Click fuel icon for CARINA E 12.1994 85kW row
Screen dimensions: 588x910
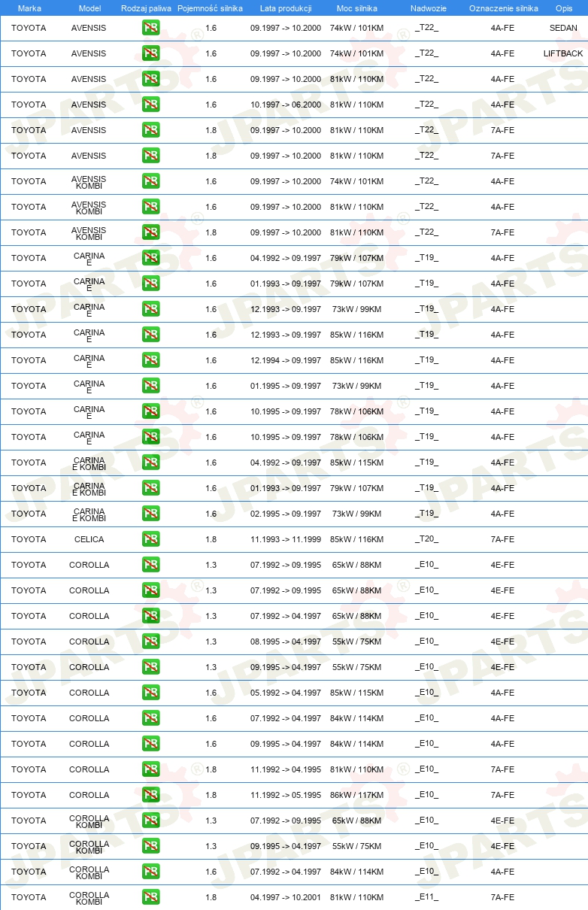coord(150,360)
